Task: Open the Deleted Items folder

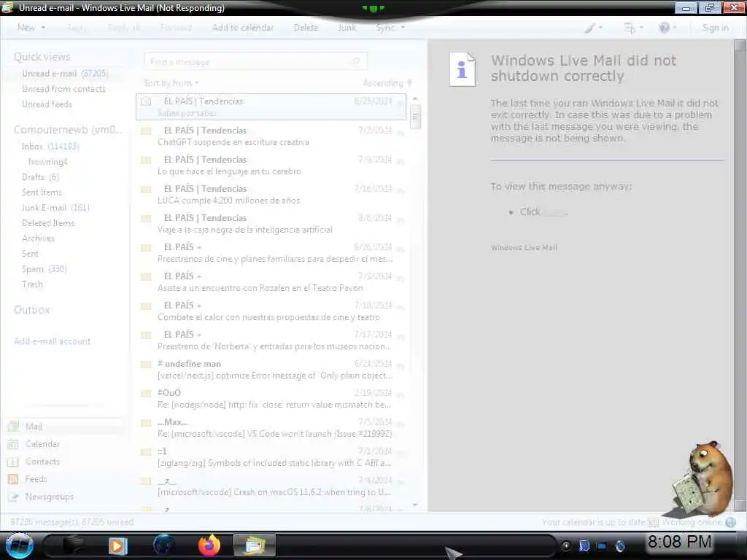Action: point(48,223)
